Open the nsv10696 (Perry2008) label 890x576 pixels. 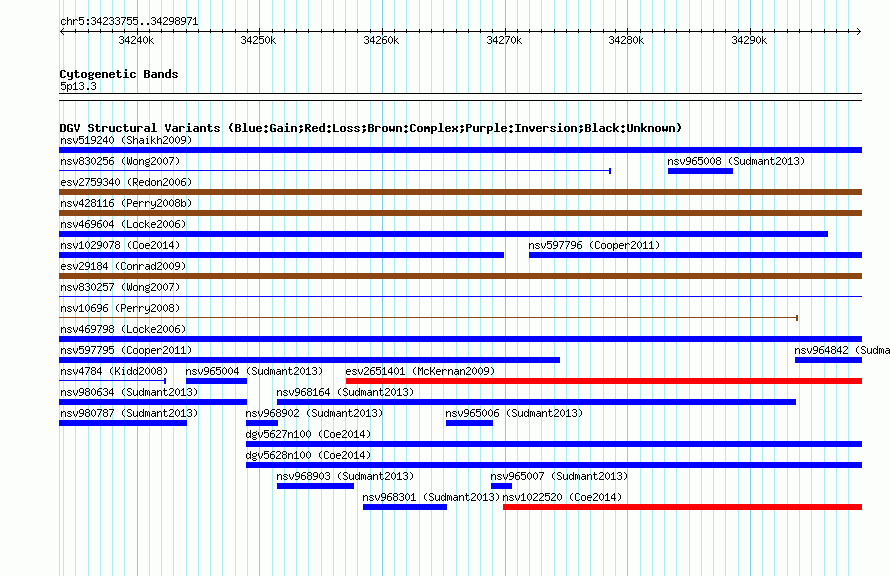click(x=120, y=308)
